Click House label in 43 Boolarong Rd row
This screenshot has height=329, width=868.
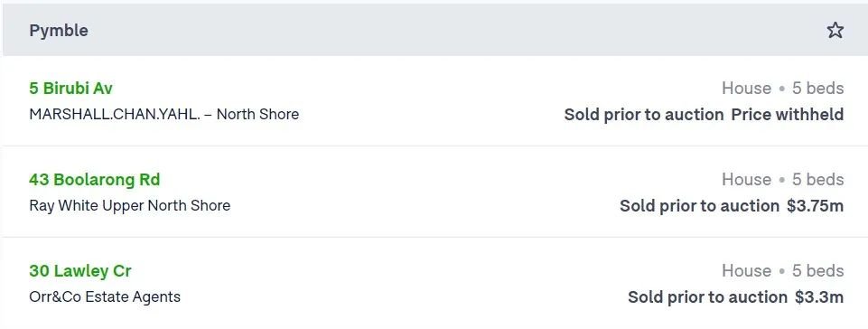[746, 180]
